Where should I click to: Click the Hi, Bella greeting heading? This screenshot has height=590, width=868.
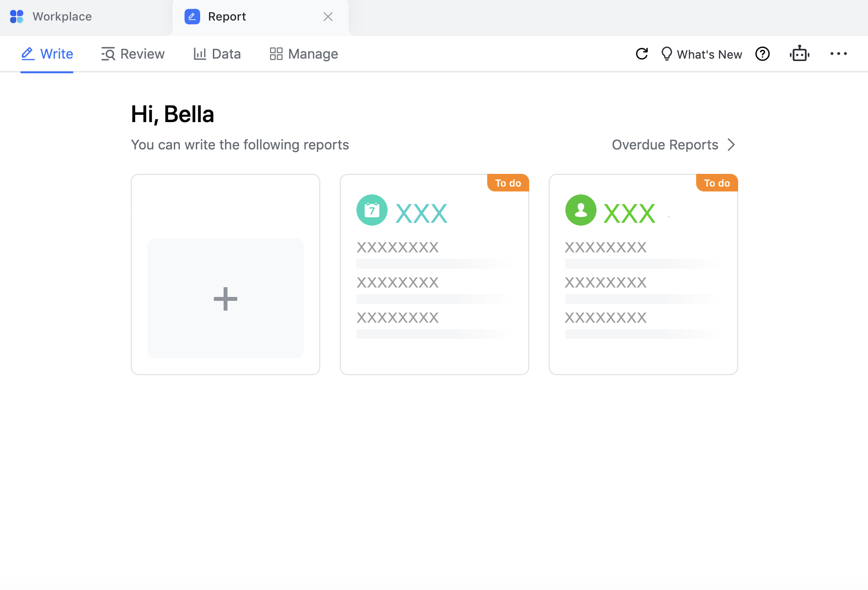click(x=173, y=114)
